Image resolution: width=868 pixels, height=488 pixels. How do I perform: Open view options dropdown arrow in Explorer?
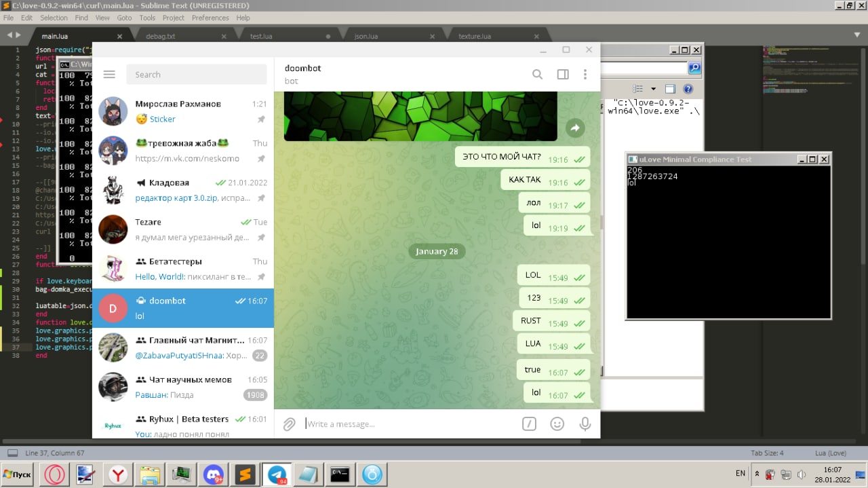pyautogui.click(x=654, y=89)
